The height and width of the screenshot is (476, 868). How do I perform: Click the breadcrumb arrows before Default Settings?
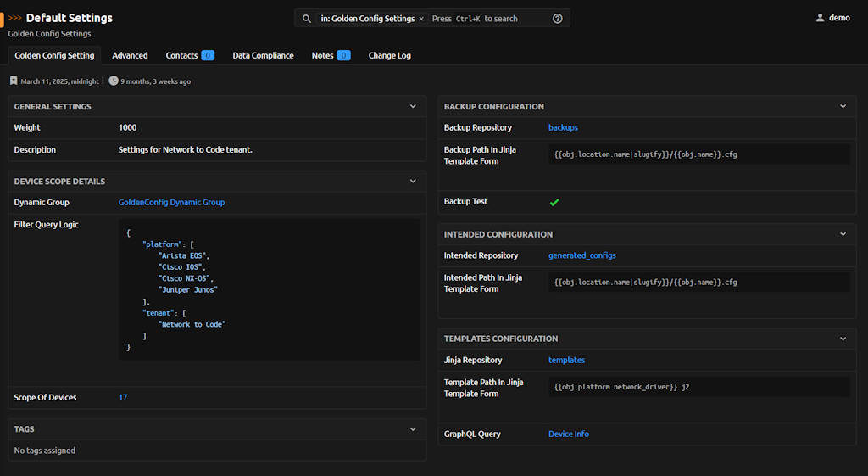coord(15,18)
